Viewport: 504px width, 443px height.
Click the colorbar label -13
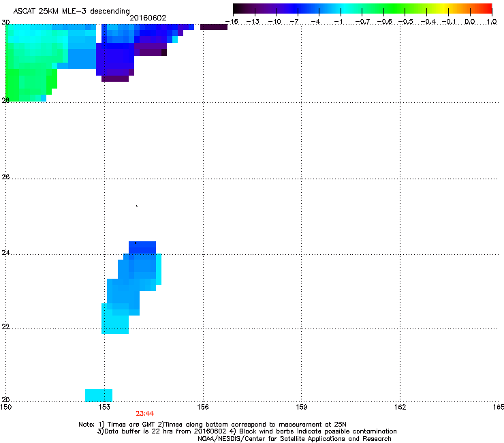(253, 22)
